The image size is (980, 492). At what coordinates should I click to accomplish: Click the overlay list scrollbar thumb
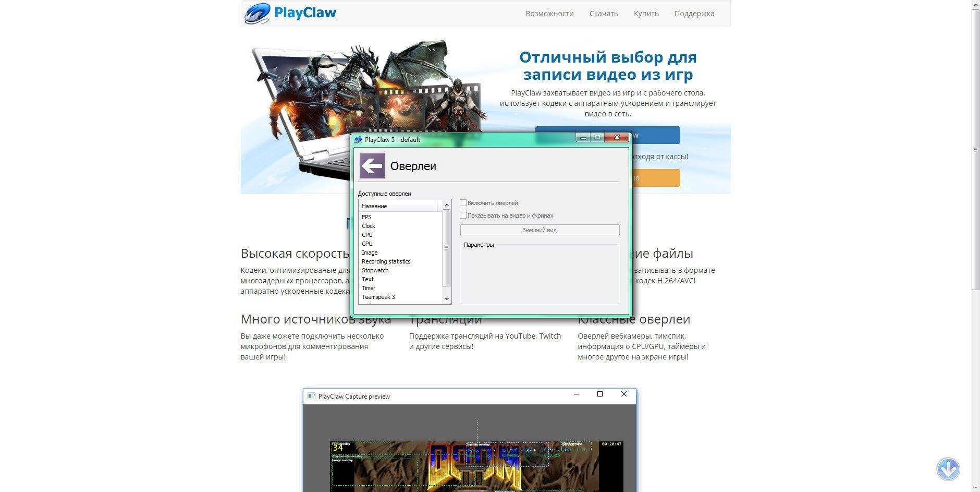[446, 247]
